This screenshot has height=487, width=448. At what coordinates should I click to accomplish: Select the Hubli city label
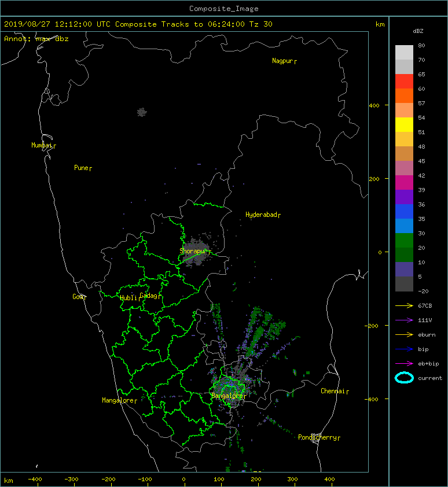point(130,298)
